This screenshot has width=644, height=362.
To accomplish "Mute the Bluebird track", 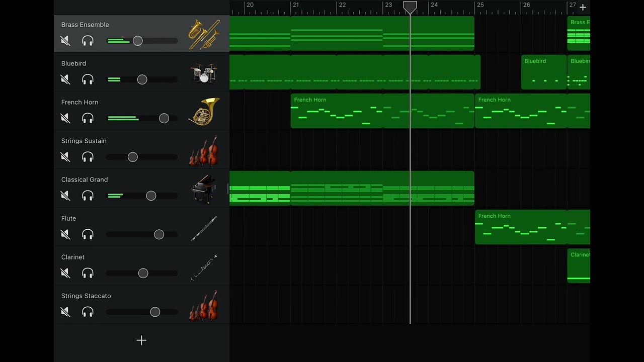I will [x=65, y=79].
